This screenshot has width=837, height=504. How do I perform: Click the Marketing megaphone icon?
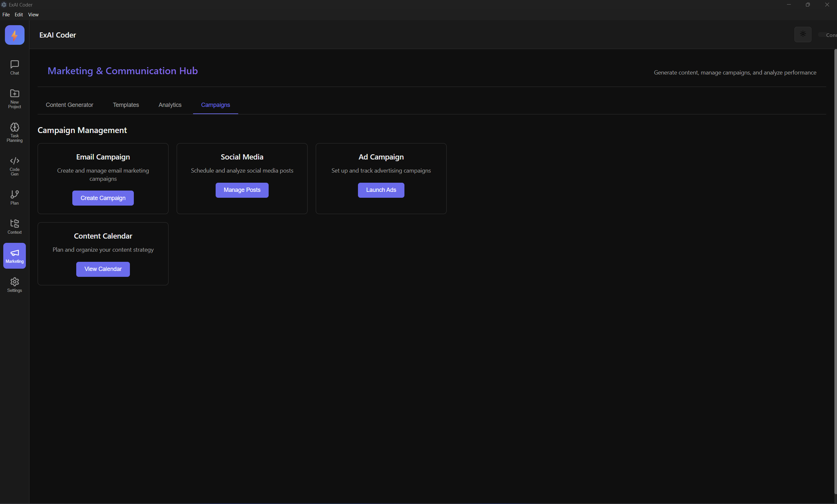tap(14, 256)
